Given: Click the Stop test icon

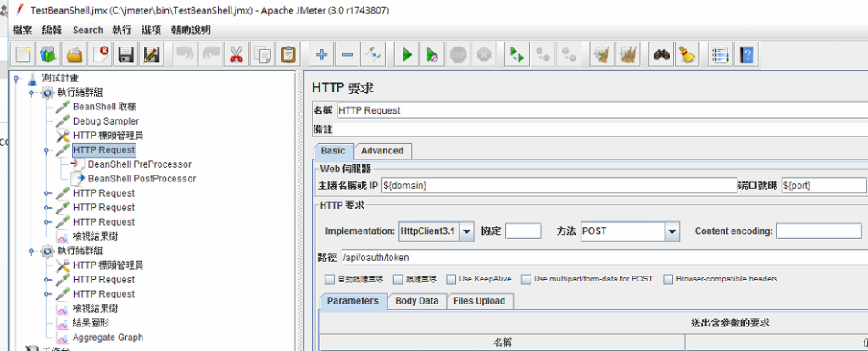Looking at the screenshot, I should tap(459, 54).
